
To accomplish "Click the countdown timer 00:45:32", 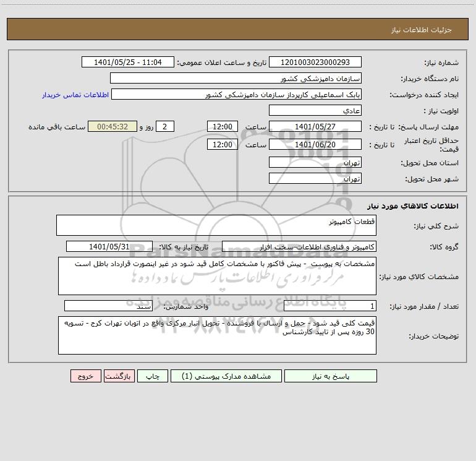I will 113,126.
